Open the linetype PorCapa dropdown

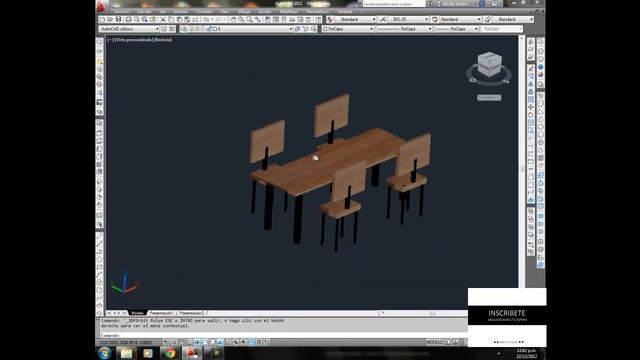(x=404, y=29)
